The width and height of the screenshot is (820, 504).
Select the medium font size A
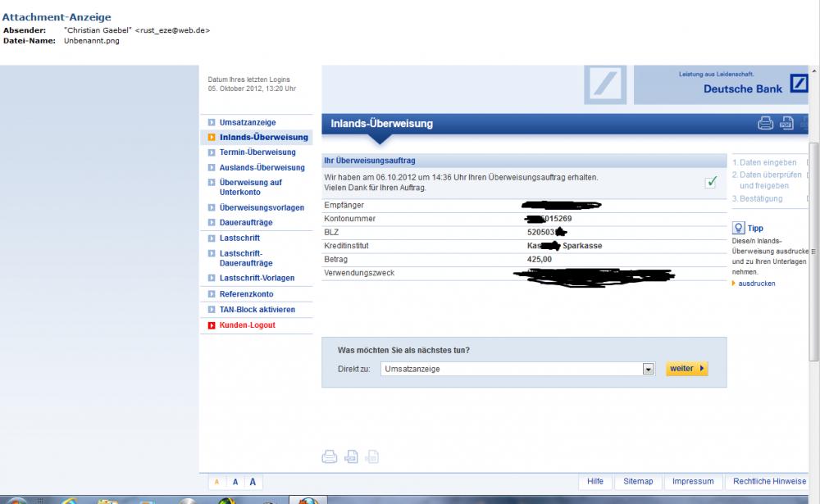pyautogui.click(x=235, y=481)
